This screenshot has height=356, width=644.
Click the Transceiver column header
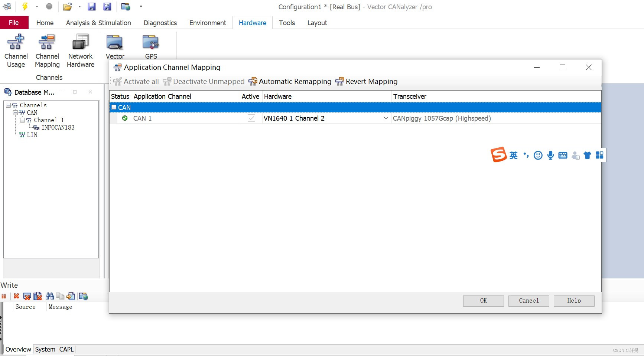pos(496,97)
